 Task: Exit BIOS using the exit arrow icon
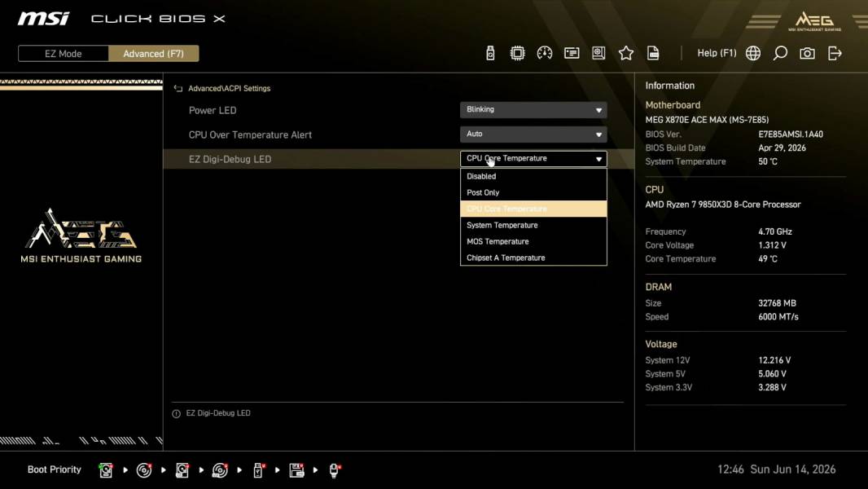835,53
